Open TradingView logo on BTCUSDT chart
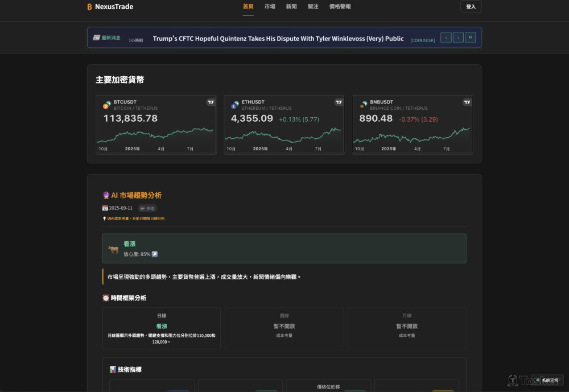569x392 pixels. tap(211, 102)
